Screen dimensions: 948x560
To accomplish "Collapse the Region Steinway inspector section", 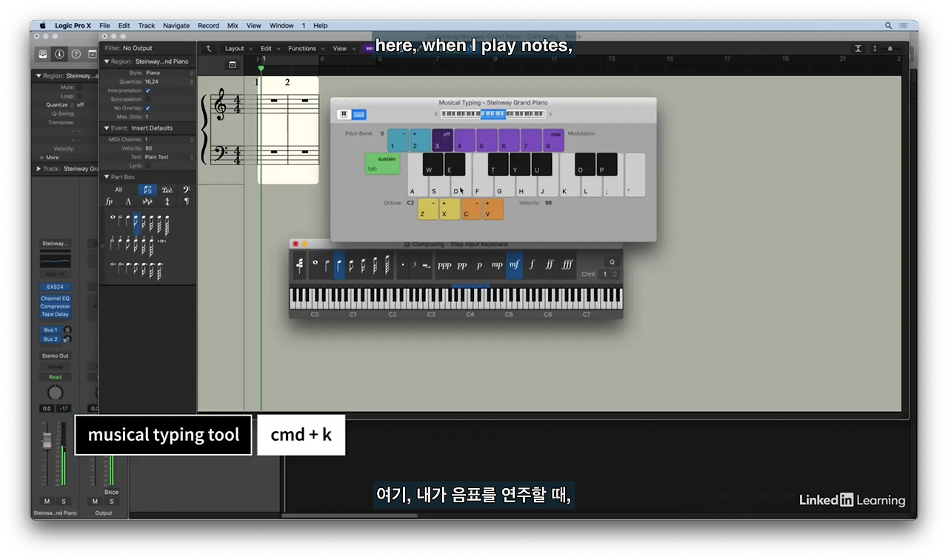I will click(107, 61).
